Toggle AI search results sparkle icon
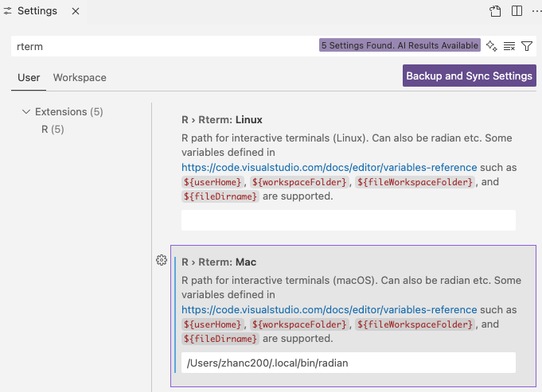542x392 pixels. point(492,46)
